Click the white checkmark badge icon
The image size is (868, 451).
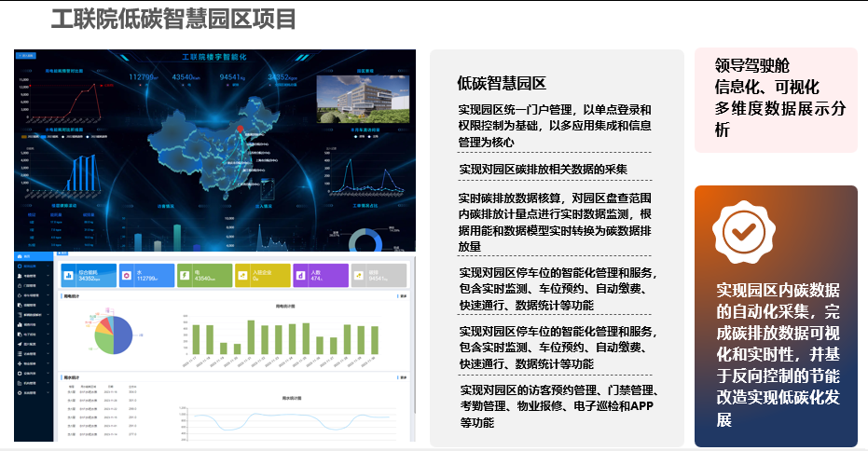click(x=743, y=232)
